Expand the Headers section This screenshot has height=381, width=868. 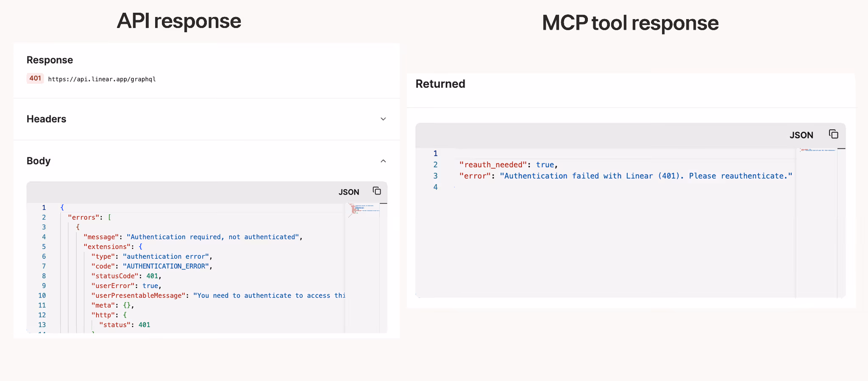coord(383,119)
